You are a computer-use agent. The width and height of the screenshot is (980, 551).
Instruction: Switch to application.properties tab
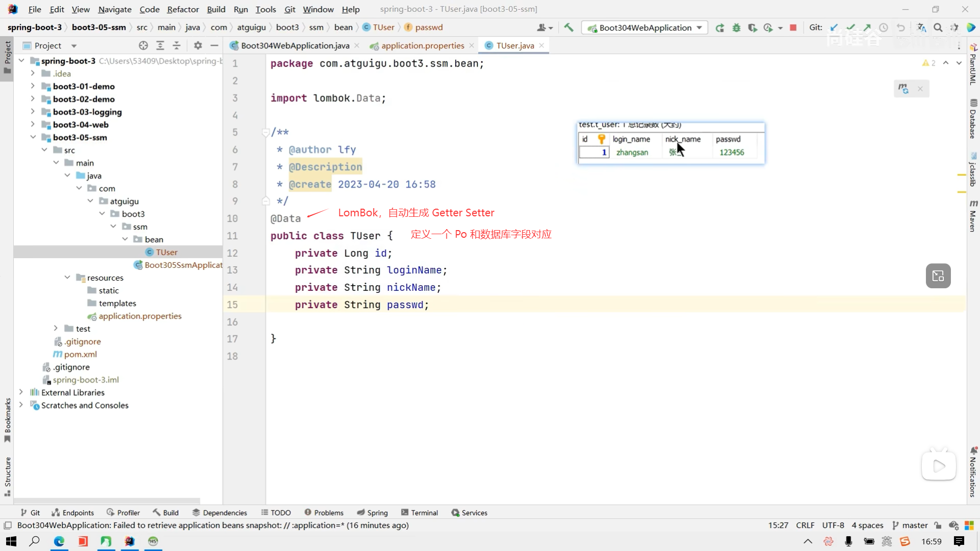422,45
